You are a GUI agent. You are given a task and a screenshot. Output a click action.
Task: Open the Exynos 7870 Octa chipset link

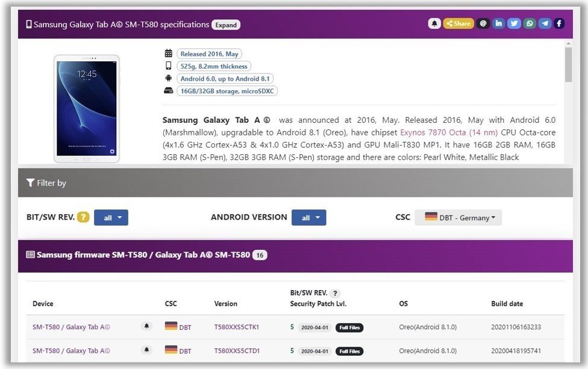coord(449,132)
